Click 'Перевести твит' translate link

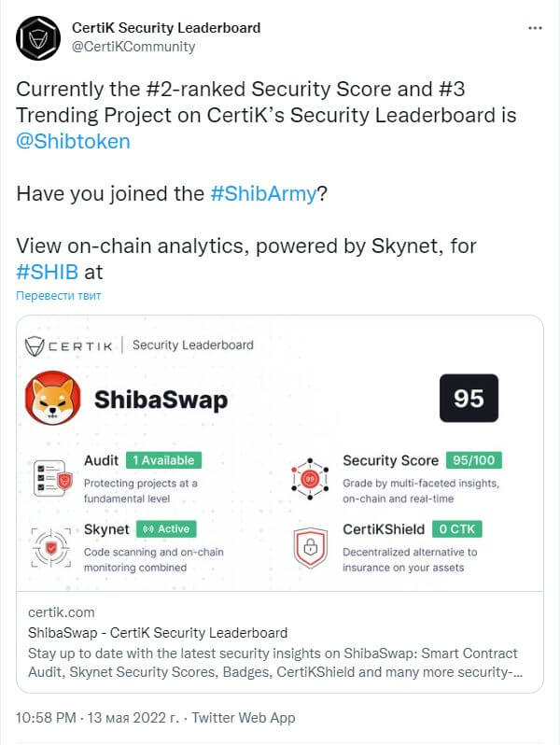(59, 296)
